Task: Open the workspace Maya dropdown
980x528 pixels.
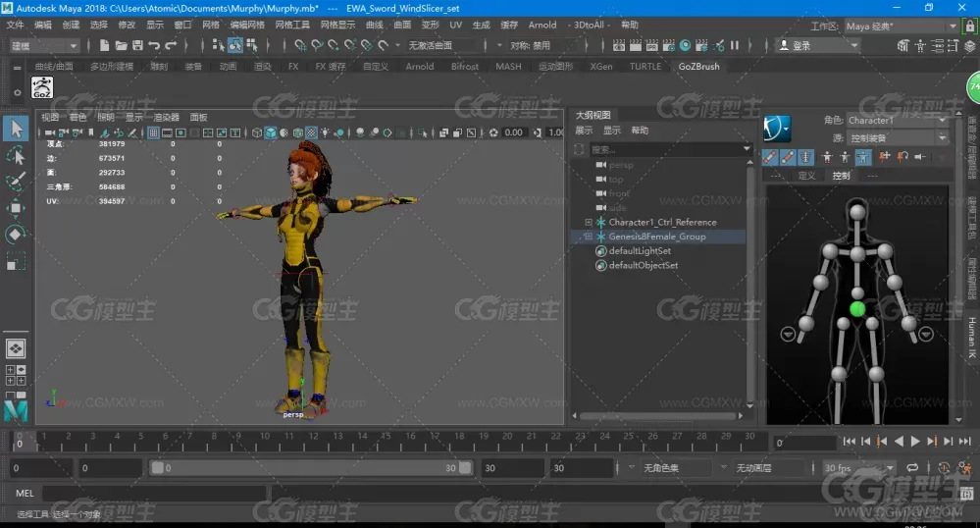Action: [x=902, y=26]
